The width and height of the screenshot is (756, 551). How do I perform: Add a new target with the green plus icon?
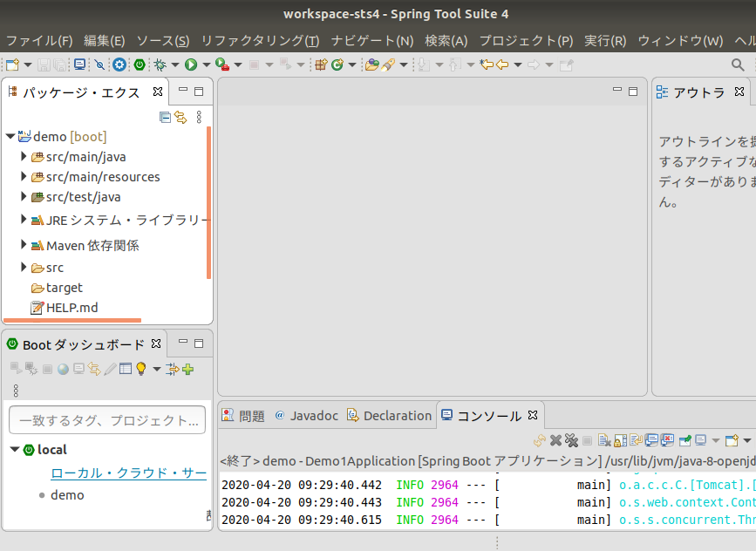(187, 369)
